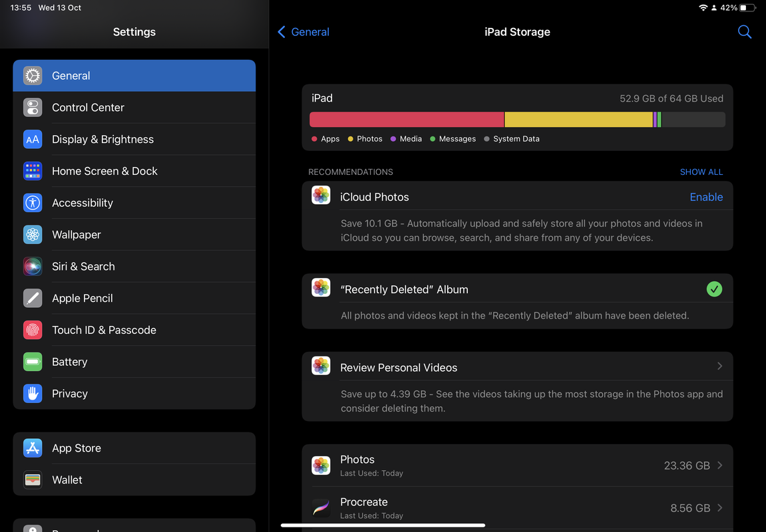The image size is (766, 532).
Task: Tap the clock time 13:55
Action: [21, 8]
